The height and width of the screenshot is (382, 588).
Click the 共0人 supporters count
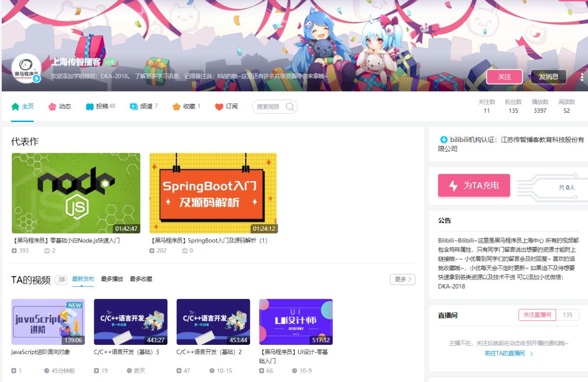566,188
